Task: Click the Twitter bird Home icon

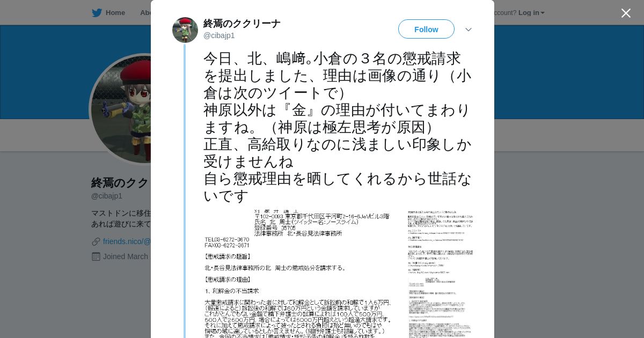Action: pos(97,13)
